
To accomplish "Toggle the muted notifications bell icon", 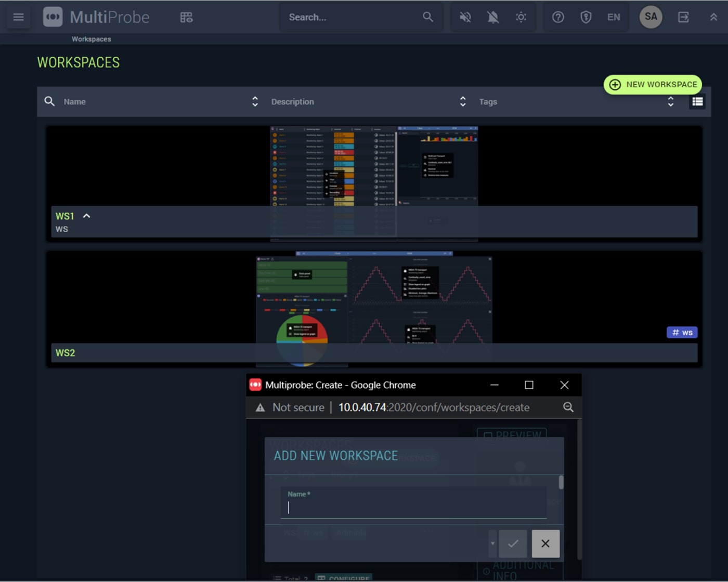I will coord(493,17).
